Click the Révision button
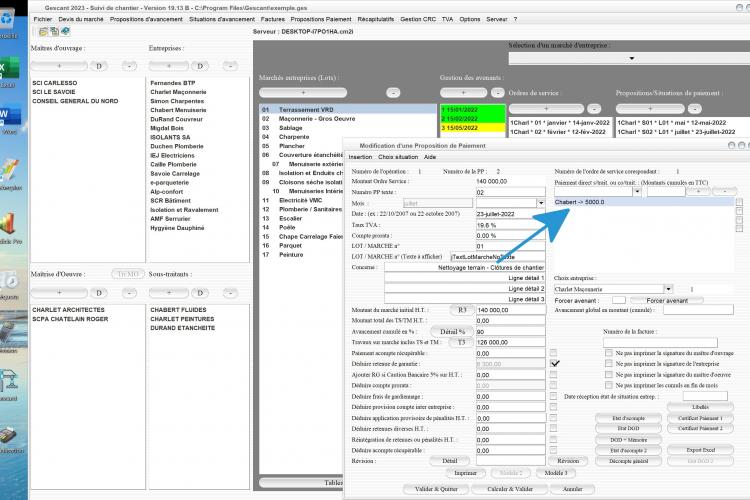 click(568, 461)
